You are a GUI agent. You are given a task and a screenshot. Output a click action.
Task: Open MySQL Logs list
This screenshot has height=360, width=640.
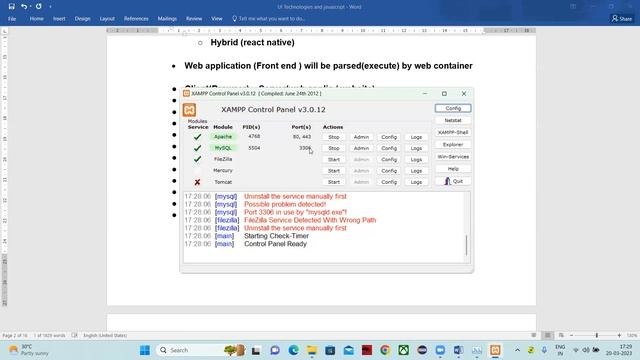(416, 148)
